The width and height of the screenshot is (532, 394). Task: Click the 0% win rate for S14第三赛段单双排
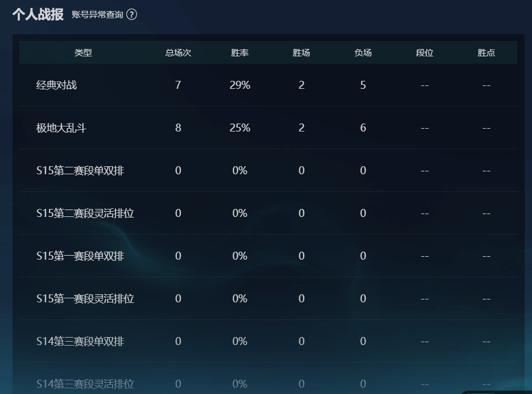click(x=240, y=342)
